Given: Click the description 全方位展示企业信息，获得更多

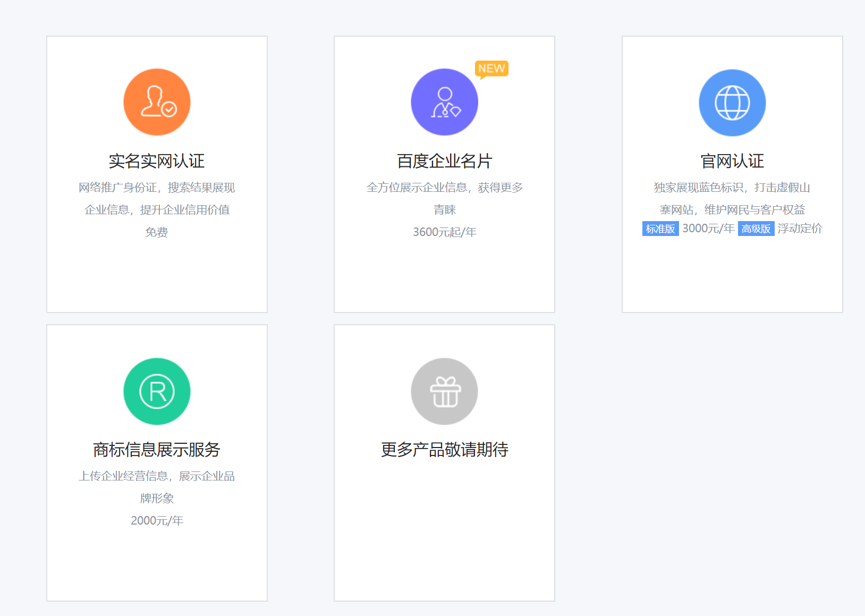Looking at the screenshot, I should click(445, 188).
